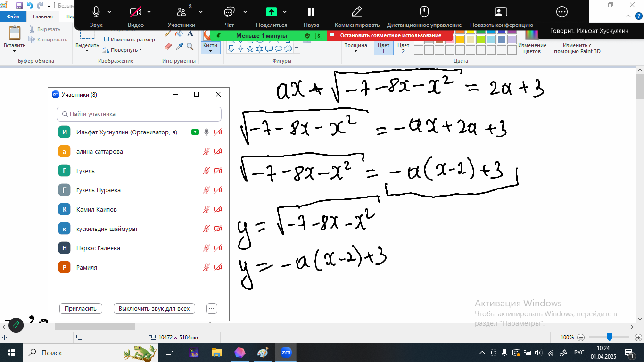Click the Mute All participants button
This screenshot has height=362, width=644.
(154, 308)
